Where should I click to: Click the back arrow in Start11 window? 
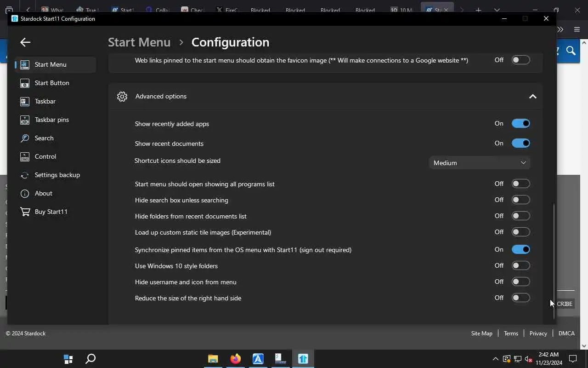(25, 42)
